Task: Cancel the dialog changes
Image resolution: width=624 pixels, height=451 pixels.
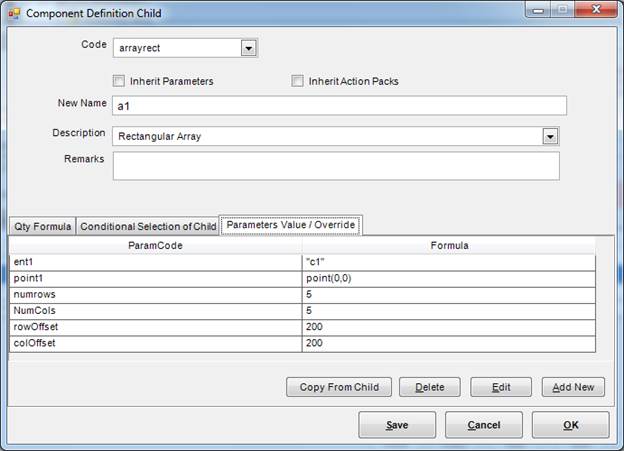Action: (484, 425)
